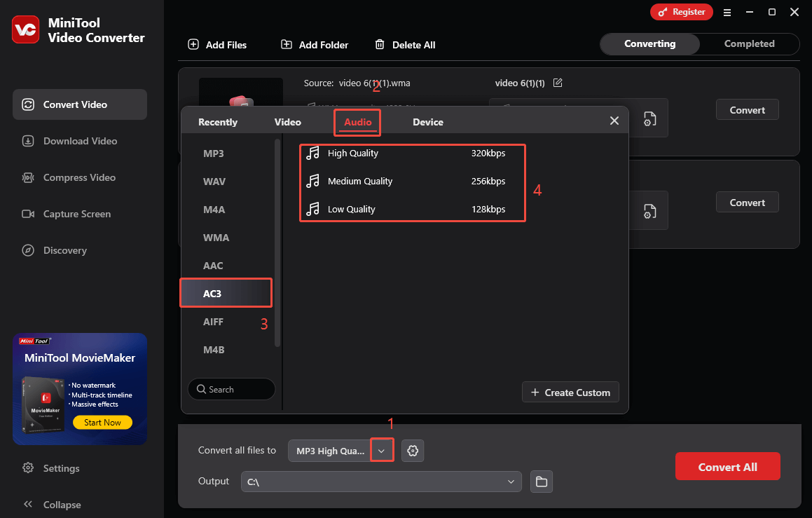Click Add Files
Screen dimensions: 812x518
(x=217, y=45)
